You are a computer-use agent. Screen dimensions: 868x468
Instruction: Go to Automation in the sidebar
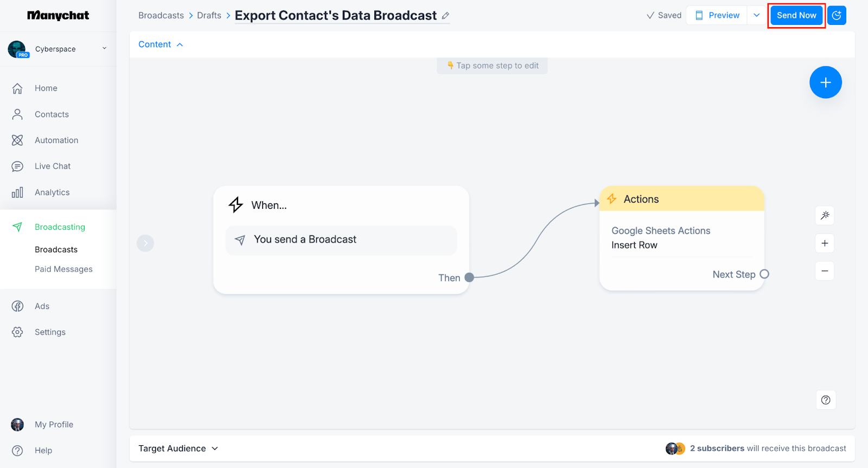coord(56,140)
